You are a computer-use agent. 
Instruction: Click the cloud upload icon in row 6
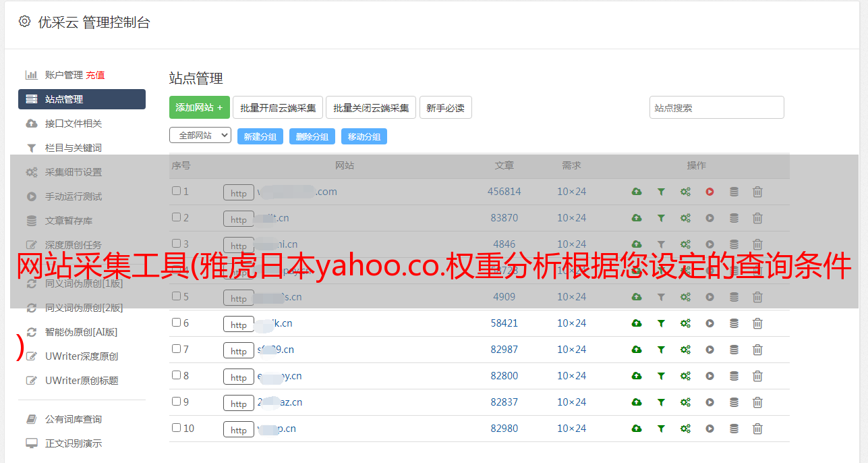pos(637,323)
